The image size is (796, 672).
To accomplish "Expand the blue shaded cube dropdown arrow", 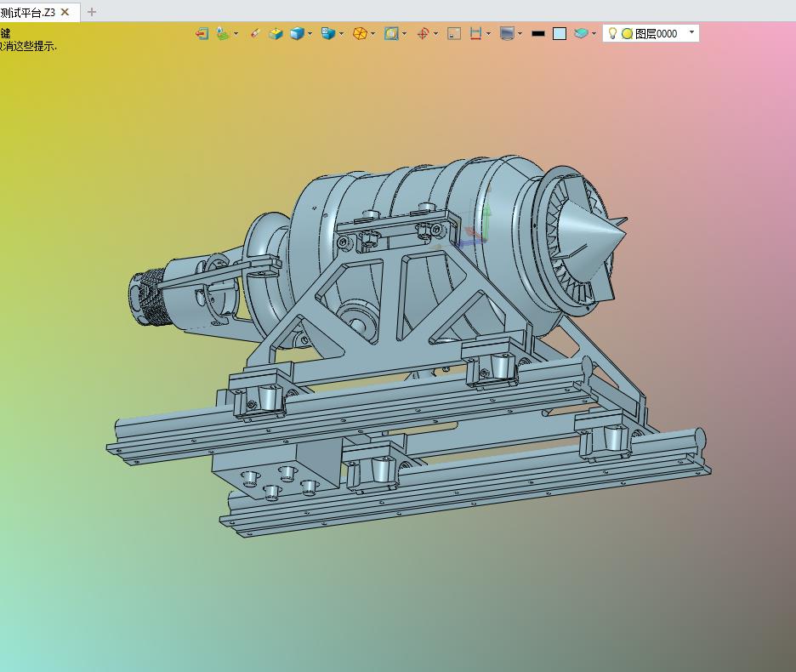I will 310,34.
